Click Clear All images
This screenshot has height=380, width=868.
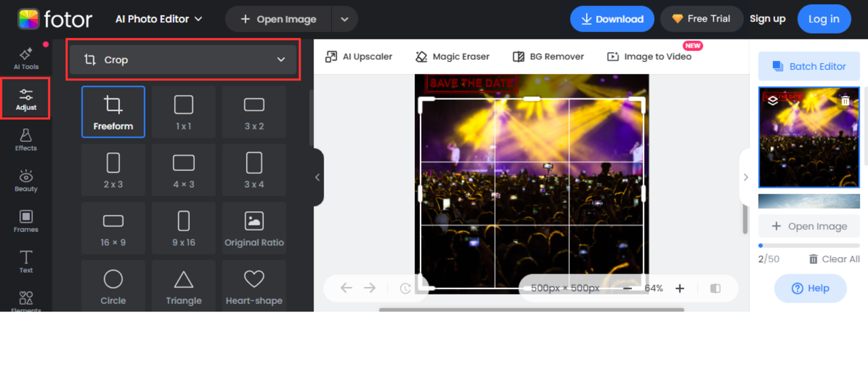pyautogui.click(x=834, y=259)
